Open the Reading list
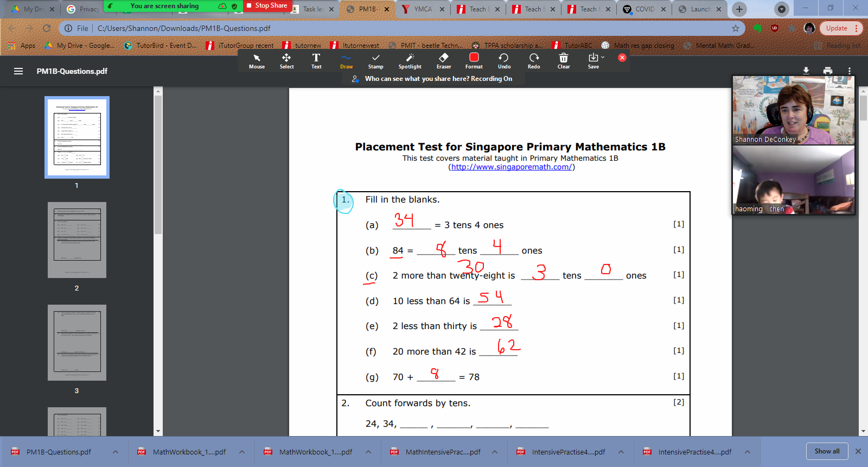 838,46
